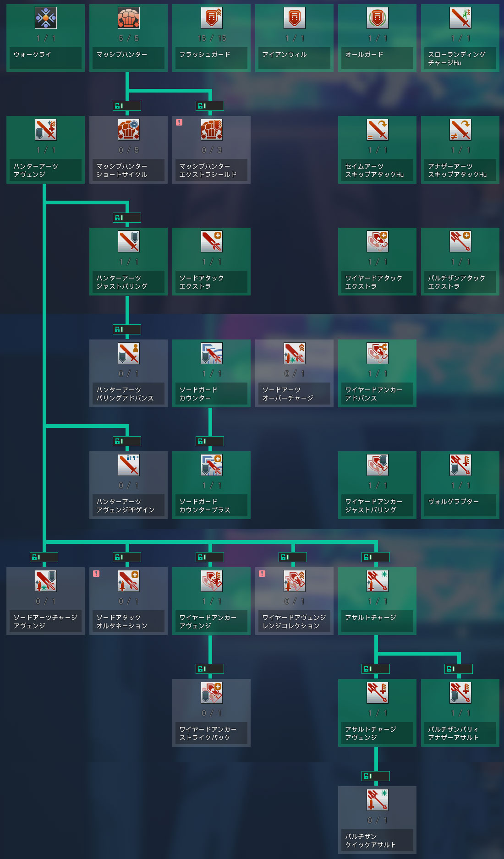504x859 pixels.
Task: Click the ソードガードカウンター skill icon
Action: (212, 353)
